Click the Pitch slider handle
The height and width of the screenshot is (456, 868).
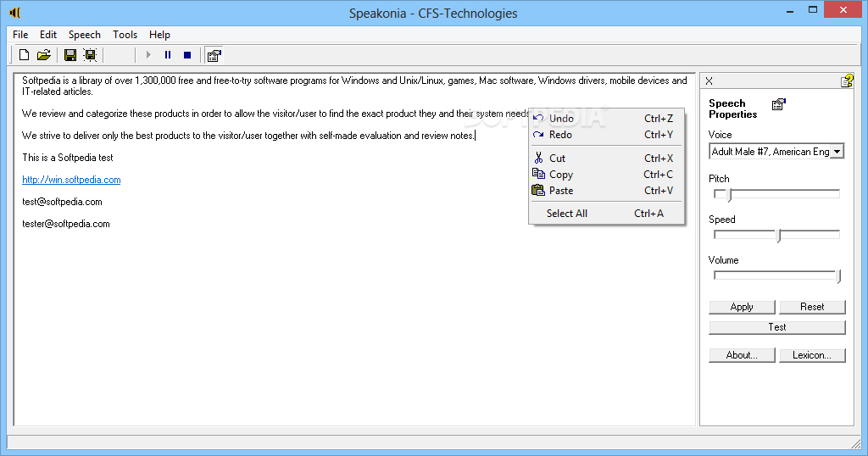click(x=730, y=194)
